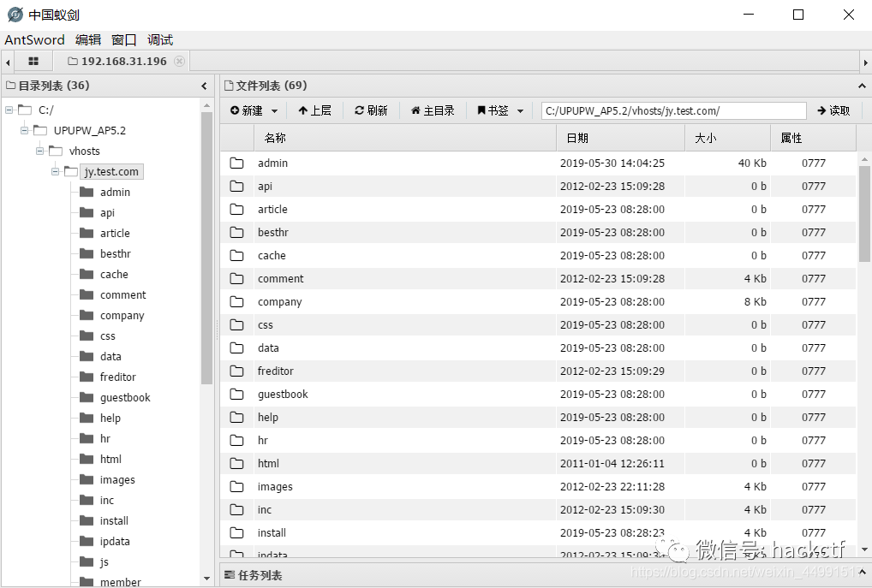Sort by the 名称 column header
This screenshot has width=872, height=588.
click(x=405, y=138)
